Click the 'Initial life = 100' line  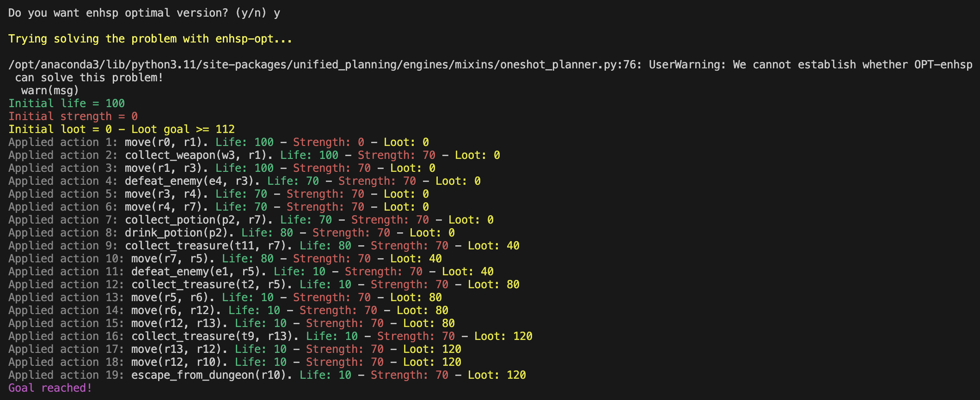[x=67, y=103]
